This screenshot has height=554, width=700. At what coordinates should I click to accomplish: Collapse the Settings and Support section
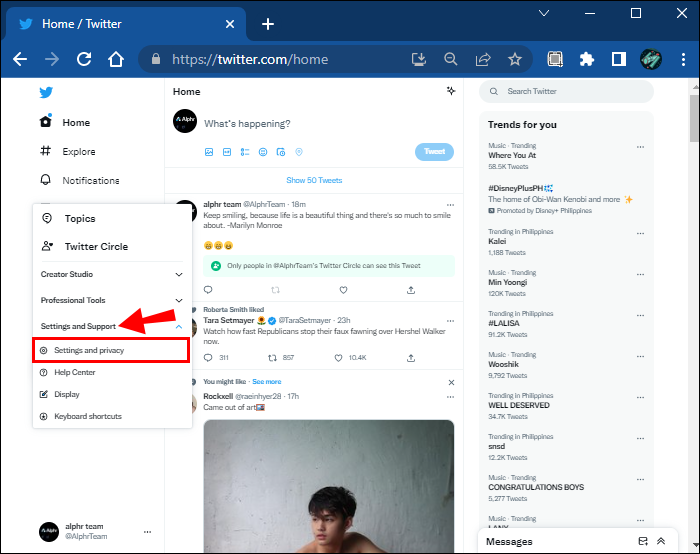179,326
